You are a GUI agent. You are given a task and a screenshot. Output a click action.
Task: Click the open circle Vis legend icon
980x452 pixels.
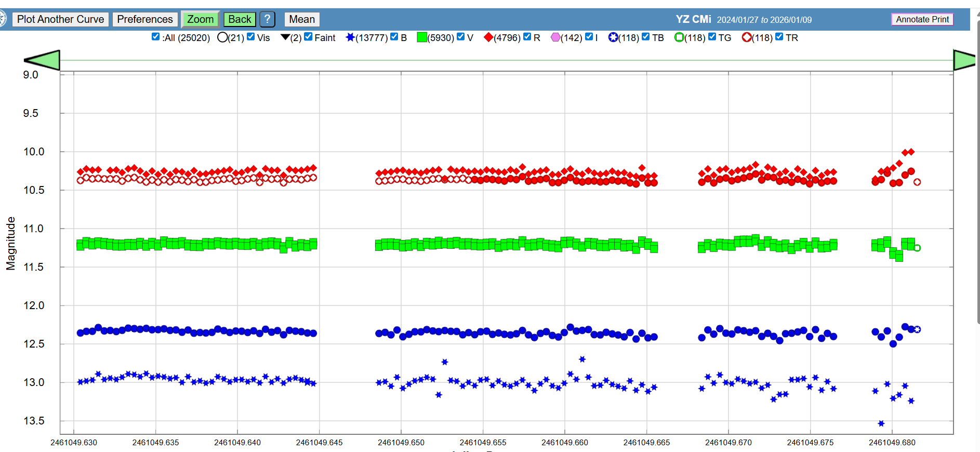[x=222, y=37]
